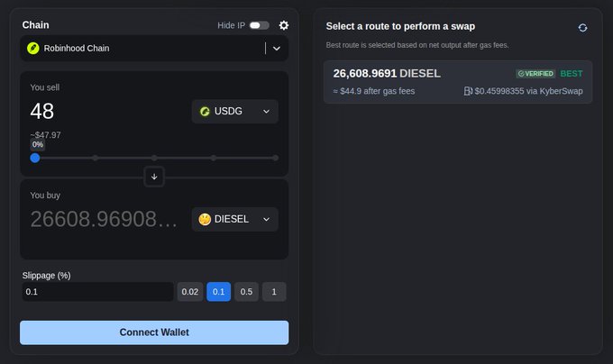The height and width of the screenshot is (364, 613).
Task: Toggle the Hide IP switch
Action: tap(260, 25)
